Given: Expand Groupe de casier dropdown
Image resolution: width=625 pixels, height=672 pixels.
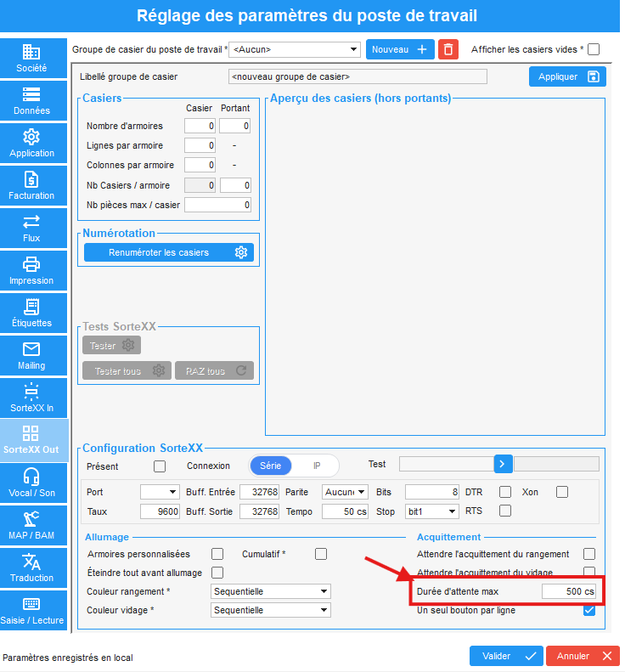Looking at the screenshot, I should pos(353,49).
